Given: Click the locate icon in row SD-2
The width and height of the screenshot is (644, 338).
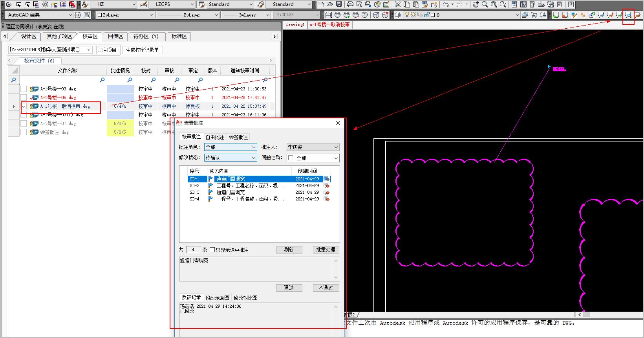Looking at the screenshot, I should coord(326,186).
